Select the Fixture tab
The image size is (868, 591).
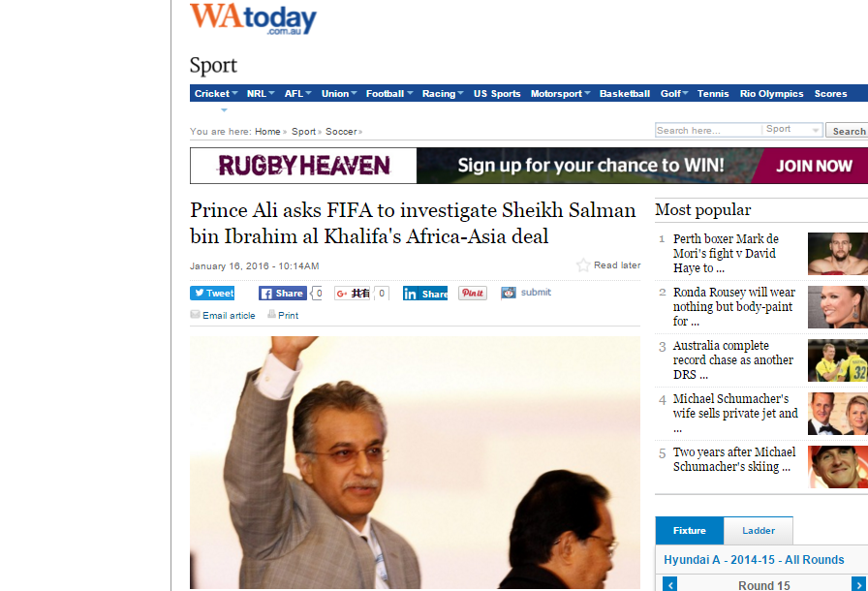[689, 531]
